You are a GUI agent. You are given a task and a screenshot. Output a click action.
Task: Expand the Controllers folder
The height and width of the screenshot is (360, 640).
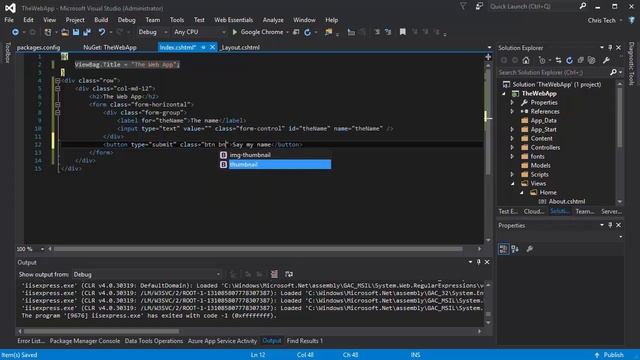tap(512, 147)
